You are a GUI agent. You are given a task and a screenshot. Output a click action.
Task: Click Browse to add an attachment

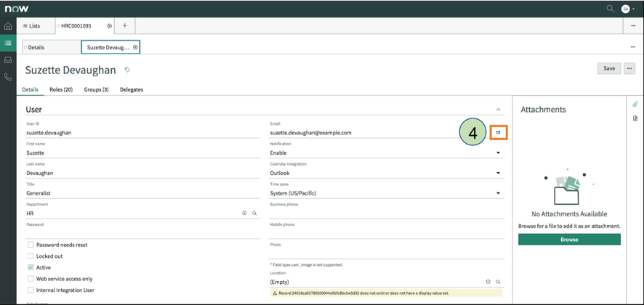coord(569,240)
